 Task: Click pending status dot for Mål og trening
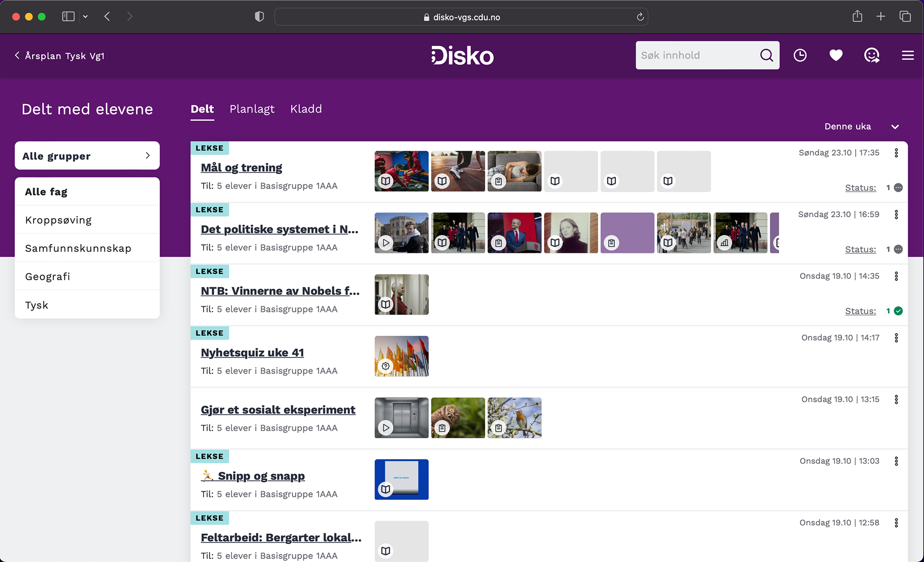click(898, 188)
